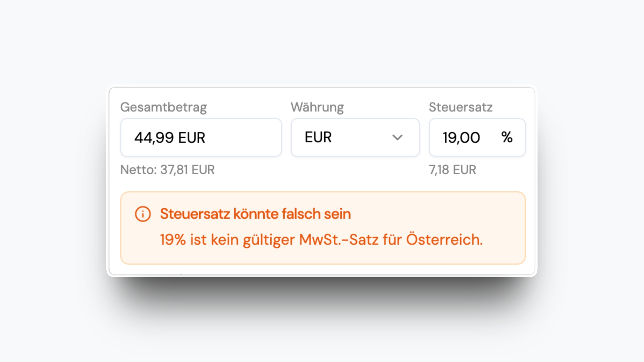Click empty space in the orange warning banner
The image size is (644, 362).
tap(436, 215)
